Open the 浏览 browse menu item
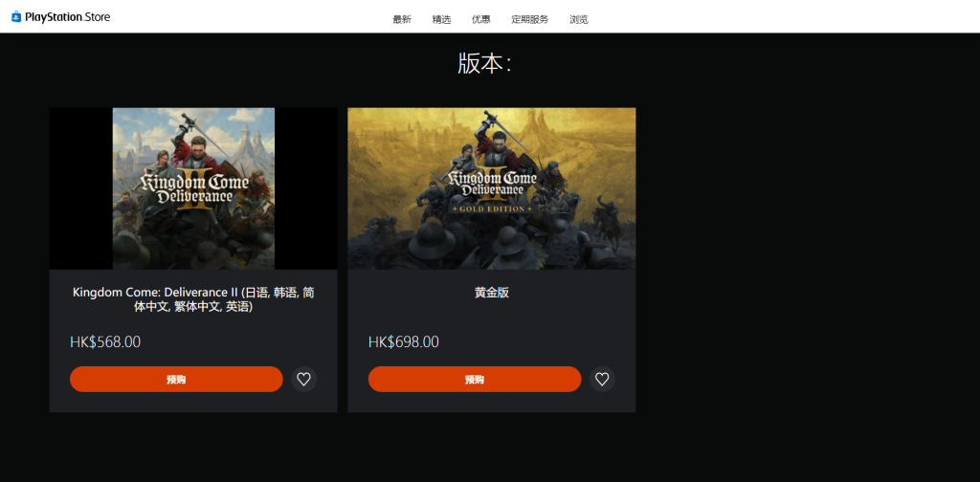 tap(579, 19)
